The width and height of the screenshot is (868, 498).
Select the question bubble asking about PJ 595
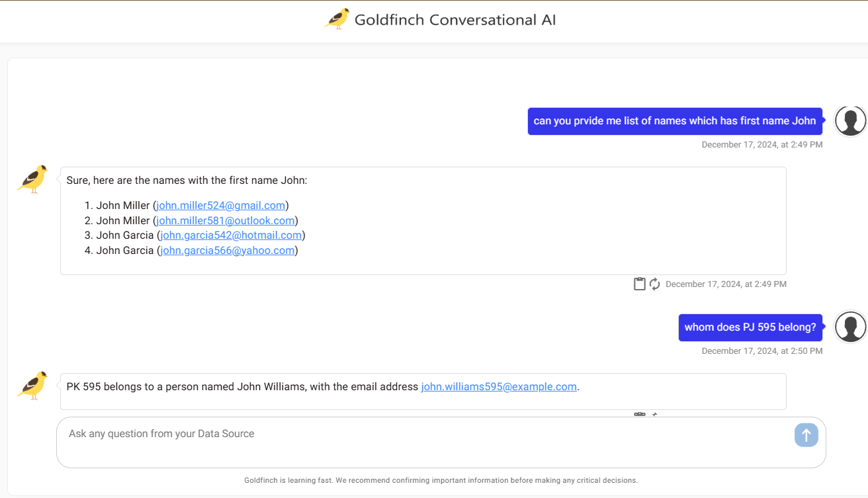(750, 327)
